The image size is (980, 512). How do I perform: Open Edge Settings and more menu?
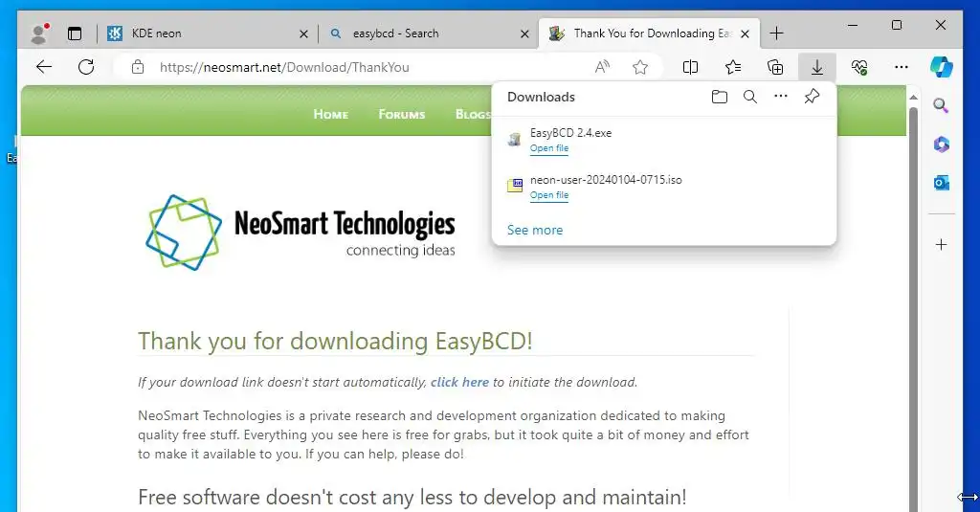point(902,67)
